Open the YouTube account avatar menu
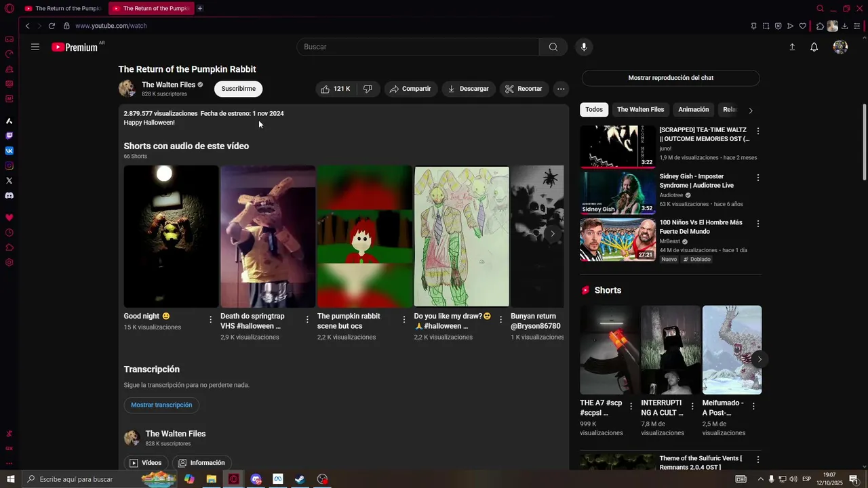 tap(840, 47)
